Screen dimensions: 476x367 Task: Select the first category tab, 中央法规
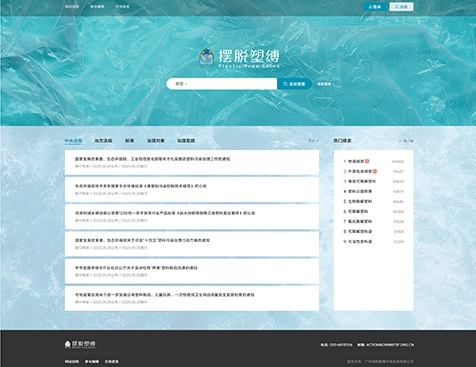coord(73,141)
